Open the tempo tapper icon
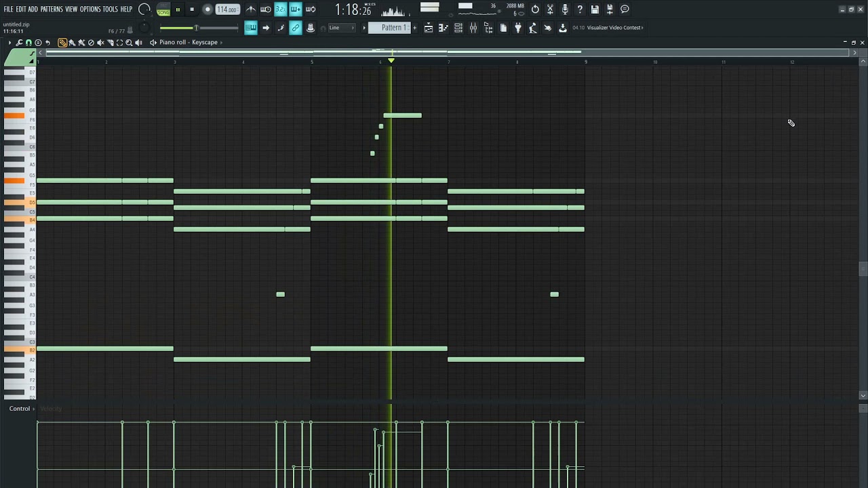Image resolution: width=868 pixels, height=488 pixels. [533, 28]
